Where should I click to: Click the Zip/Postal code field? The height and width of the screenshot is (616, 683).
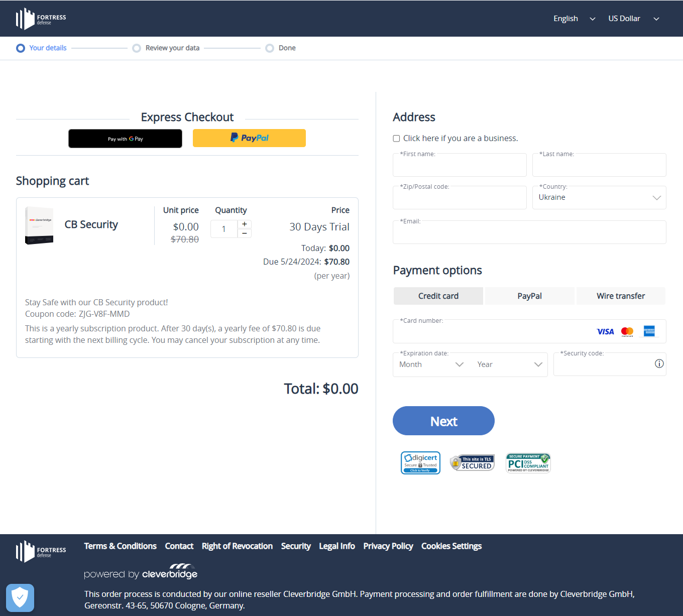click(x=460, y=198)
